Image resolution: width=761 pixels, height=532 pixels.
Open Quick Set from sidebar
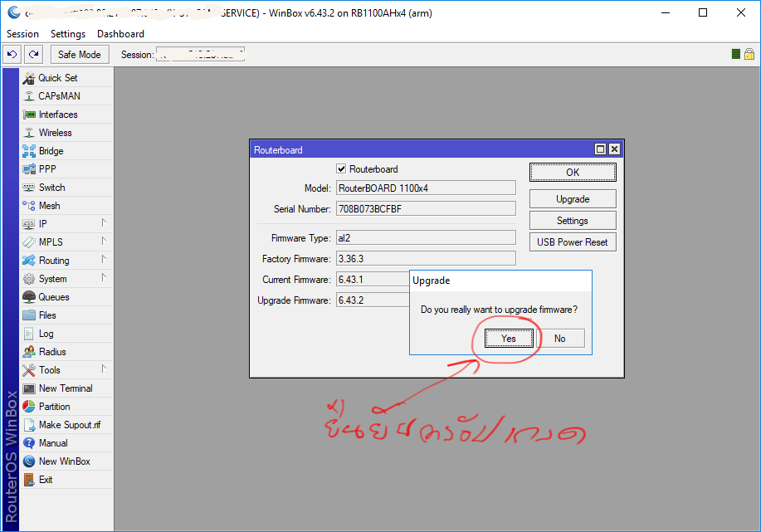57,78
